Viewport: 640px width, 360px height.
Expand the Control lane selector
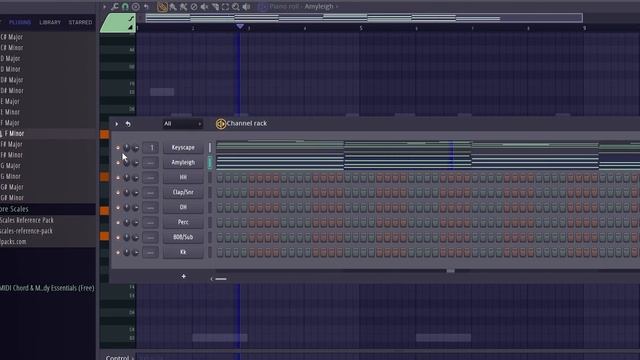pos(120,357)
